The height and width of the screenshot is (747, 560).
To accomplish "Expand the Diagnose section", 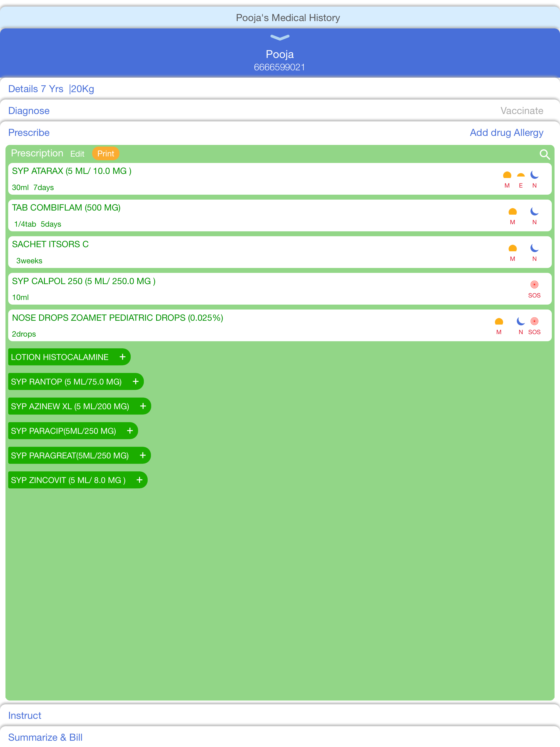I will click(29, 111).
